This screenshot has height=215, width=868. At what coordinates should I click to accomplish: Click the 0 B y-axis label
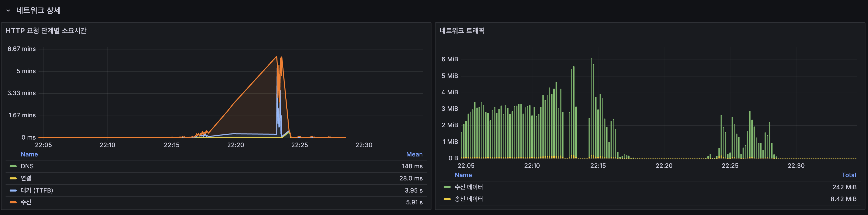pos(453,158)
